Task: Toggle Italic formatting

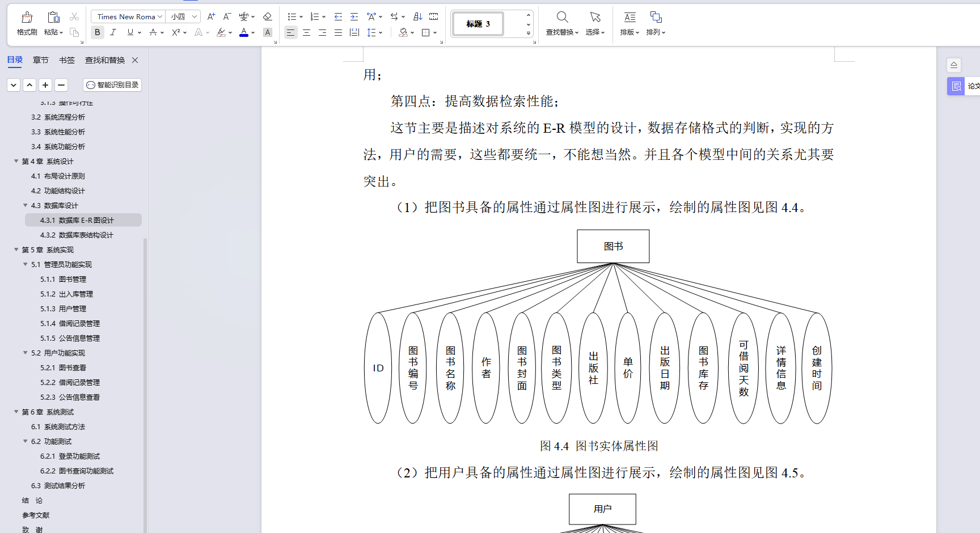Action: (113, 32)
